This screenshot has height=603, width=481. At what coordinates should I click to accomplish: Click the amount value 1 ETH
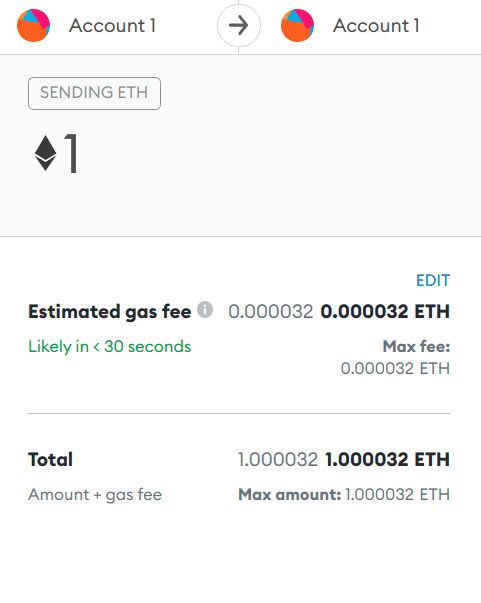tap(72, 153)
